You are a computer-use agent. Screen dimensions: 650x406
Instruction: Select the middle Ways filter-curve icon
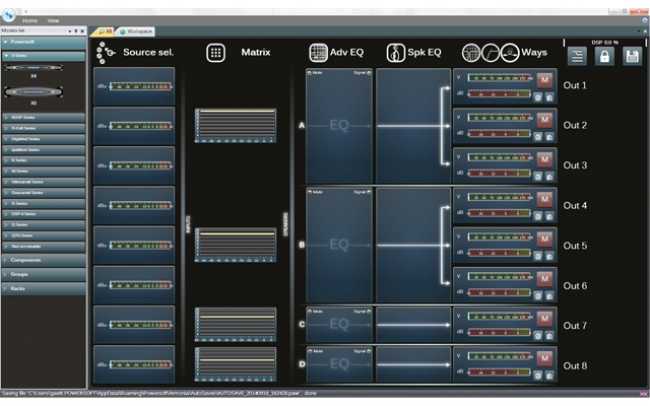(x=490, y=53)
